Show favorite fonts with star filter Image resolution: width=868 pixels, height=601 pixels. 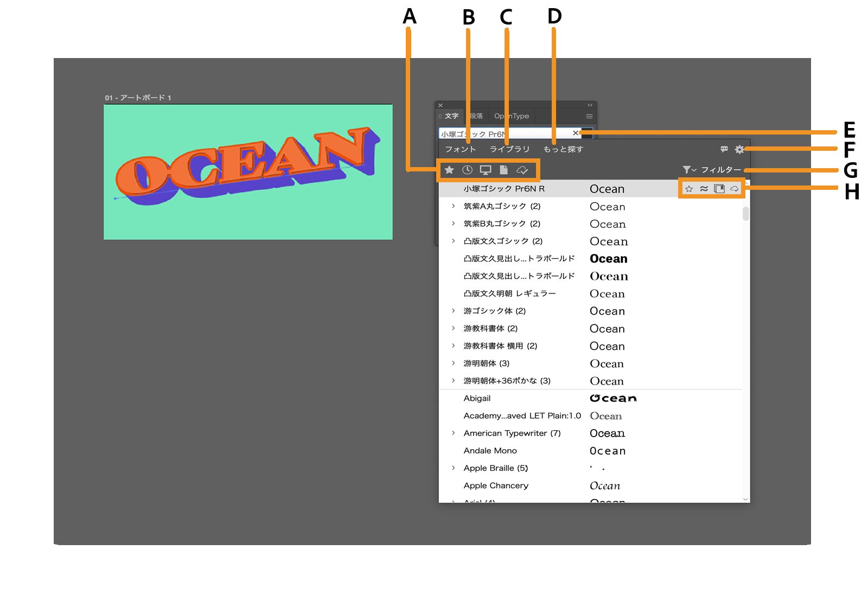(x=449, y=170)
